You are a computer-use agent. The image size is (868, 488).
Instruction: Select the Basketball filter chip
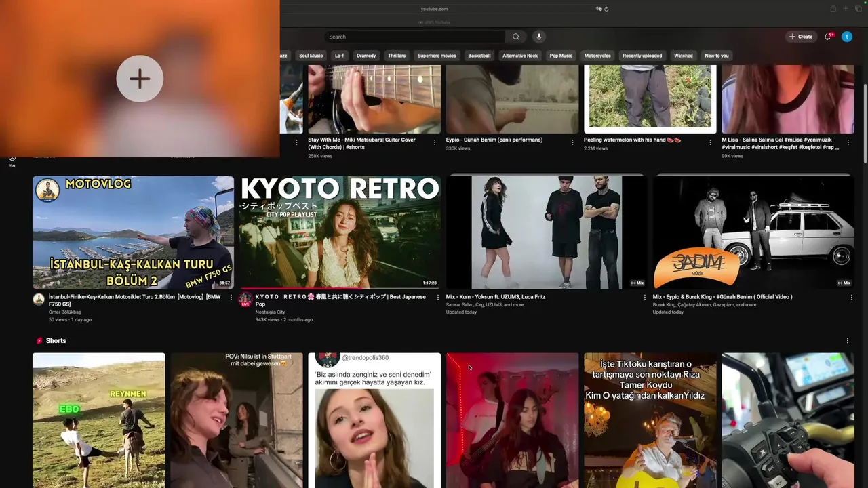coord(479,56)
